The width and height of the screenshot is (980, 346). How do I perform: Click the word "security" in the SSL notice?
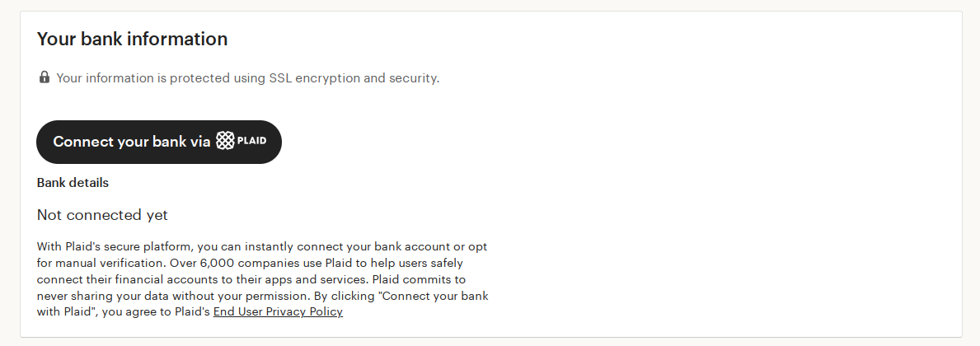413,78
